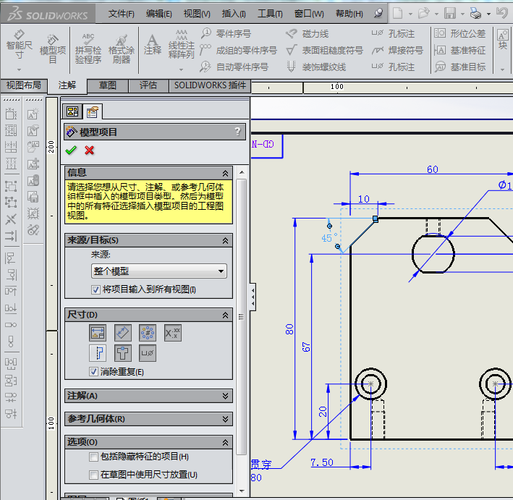
Task: Open the 工具(T) menu
Action: [x=270, y=14]
